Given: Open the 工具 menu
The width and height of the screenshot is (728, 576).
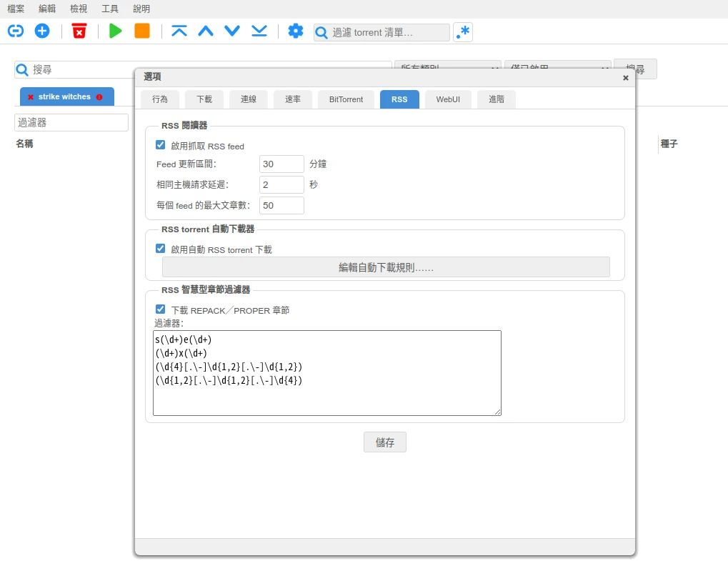Looking at the screenshot, I should [x=110, y=9].
